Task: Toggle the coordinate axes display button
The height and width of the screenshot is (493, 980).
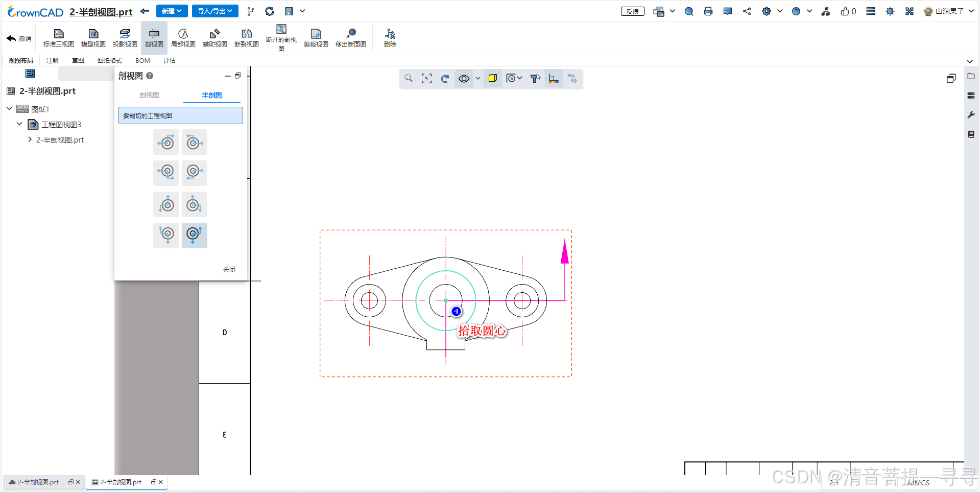Action: click(554, 79)
